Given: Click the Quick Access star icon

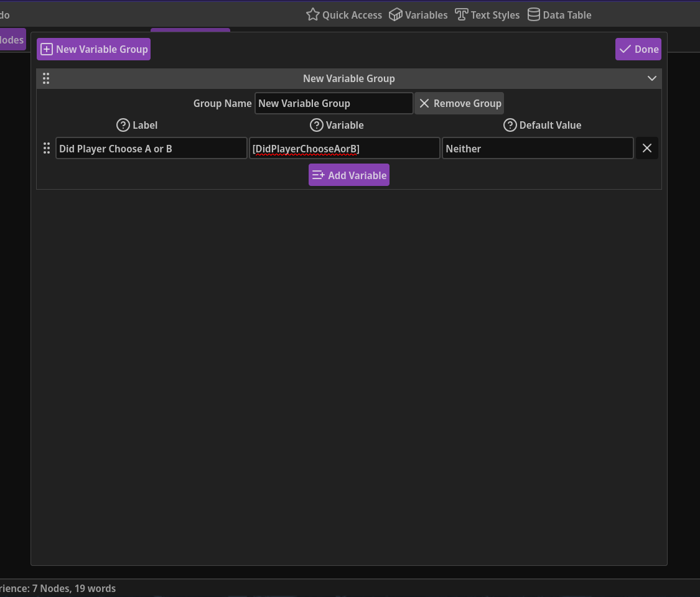Looking at the screenshot, I should coord(312,14).
